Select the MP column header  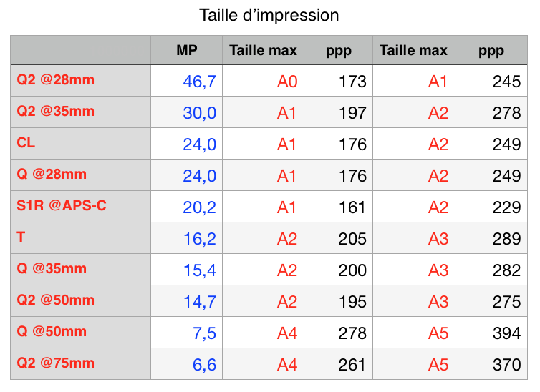coord(187,50)
